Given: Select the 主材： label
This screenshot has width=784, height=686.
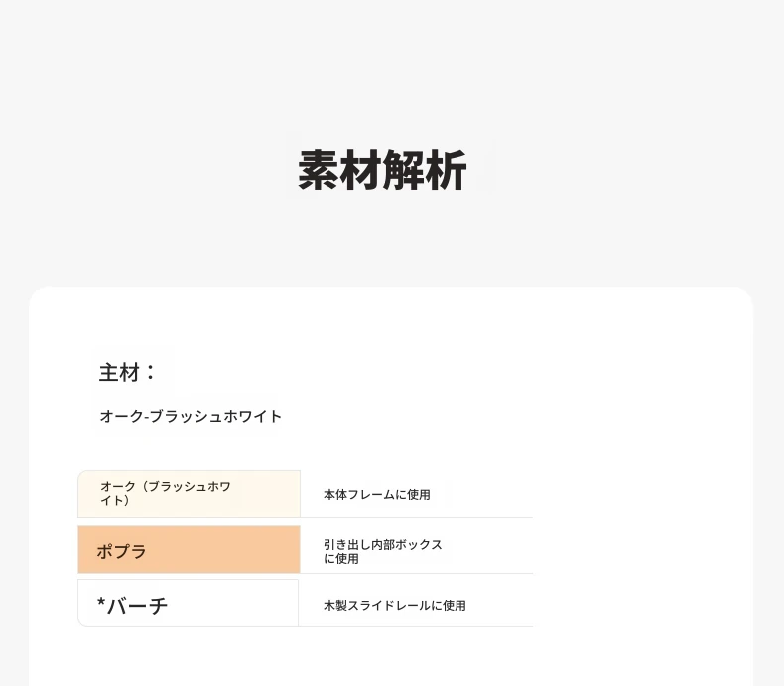Looking at the screenshot, I should (127, 373).
